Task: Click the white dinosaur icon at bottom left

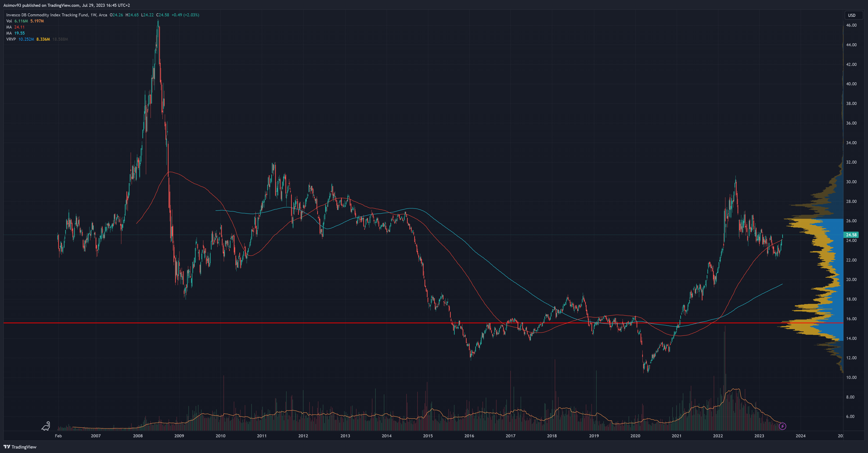Action: click(x=46, y=426)
